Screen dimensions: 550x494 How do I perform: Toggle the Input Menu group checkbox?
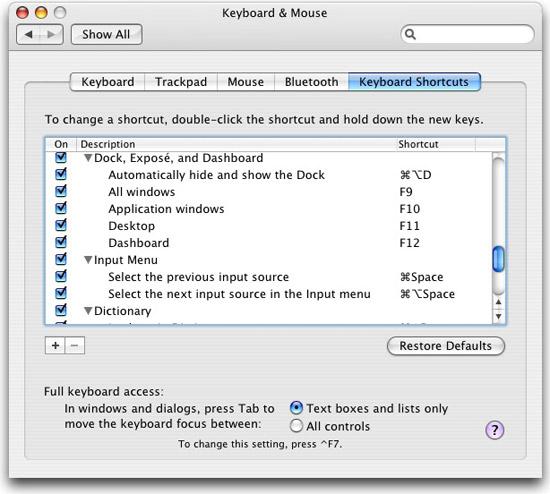pos(61,259)
